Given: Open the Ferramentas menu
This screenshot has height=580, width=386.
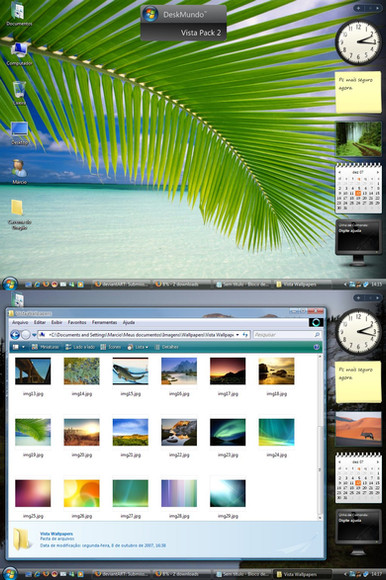Looking at the screenshot, I should coord(104,322).
